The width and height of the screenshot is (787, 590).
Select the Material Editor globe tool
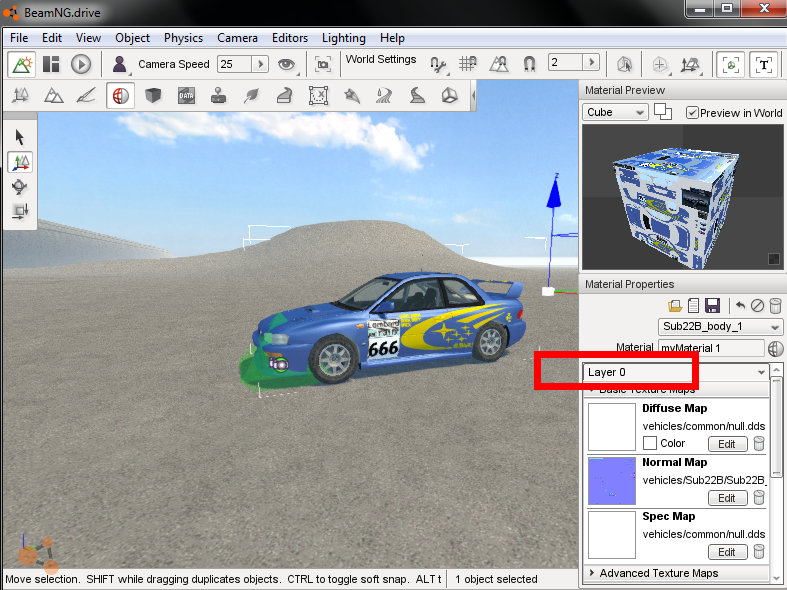(x=120, y=95)
